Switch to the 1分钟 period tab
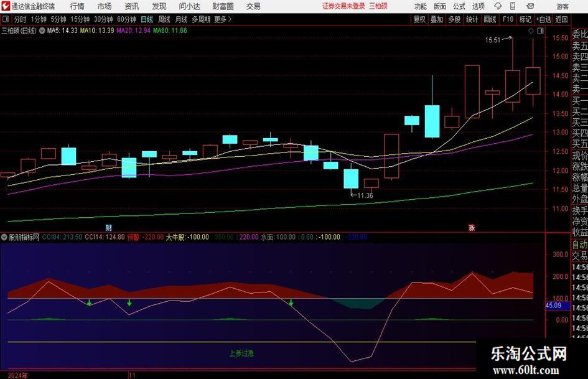Viewport: 588px width, 379px height. click(x=39, y=19)
